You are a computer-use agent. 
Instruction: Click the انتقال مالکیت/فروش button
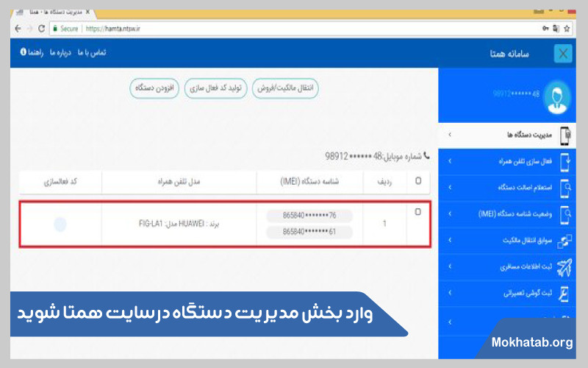click(x=285, y=88)
